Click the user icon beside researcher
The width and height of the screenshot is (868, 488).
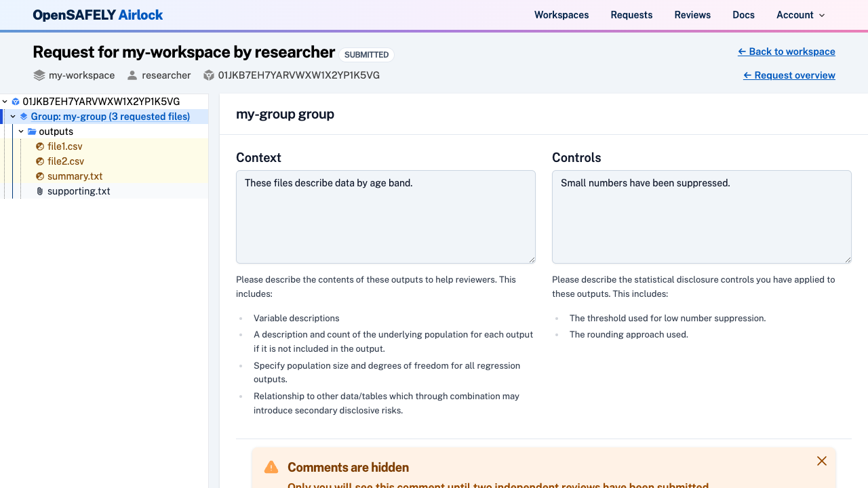click(x=132, y=75)
